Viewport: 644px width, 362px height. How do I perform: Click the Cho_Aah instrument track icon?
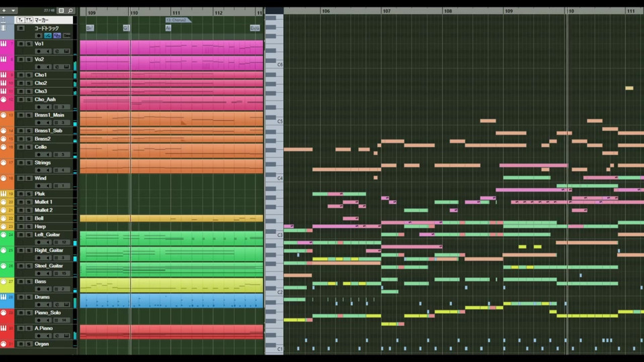(3, 99)
